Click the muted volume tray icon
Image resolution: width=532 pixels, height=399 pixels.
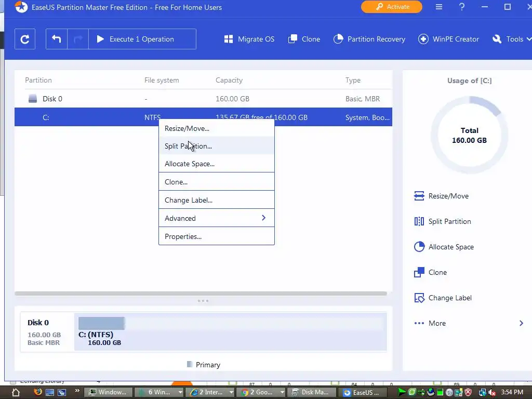(491, 393)
